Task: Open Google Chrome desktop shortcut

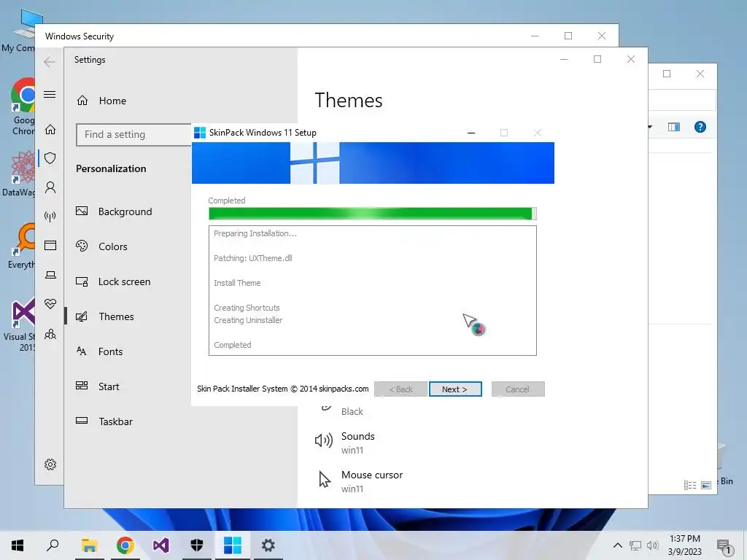Action: 23,106
